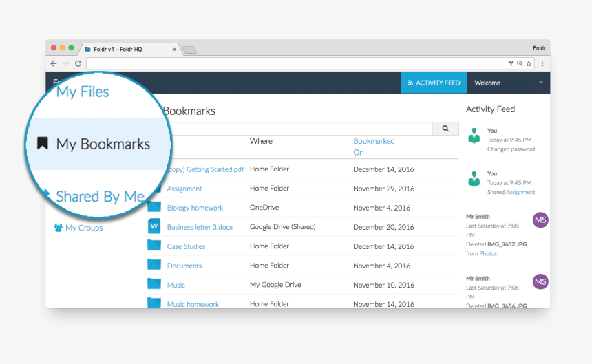Viewport: 592px width, 364px height.
Task: Open Shared By Me in the sidebar
Action: point(100,197)
